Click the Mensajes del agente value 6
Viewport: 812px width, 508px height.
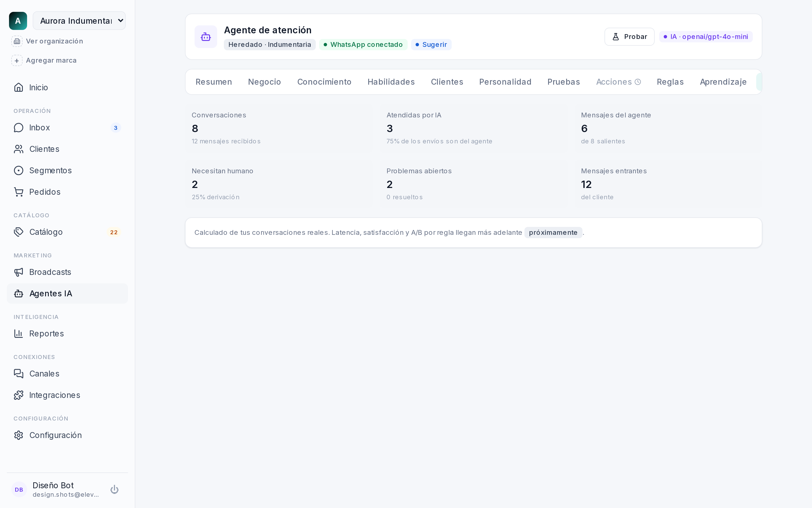point(584,129)
